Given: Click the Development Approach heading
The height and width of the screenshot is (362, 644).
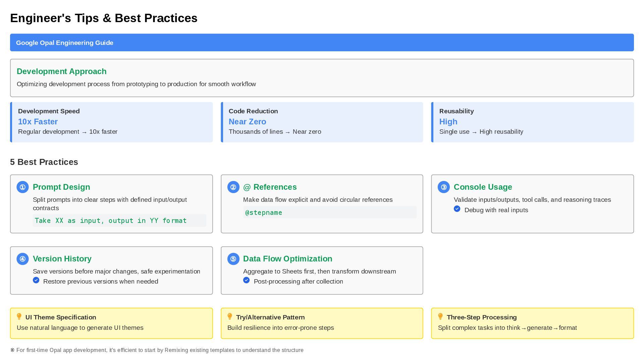Looking at the screenshot, I should click(62, 71).
